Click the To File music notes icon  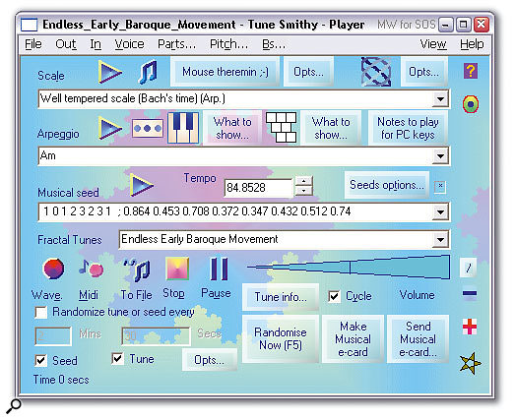pyautogui.click(x=137, y=270)
